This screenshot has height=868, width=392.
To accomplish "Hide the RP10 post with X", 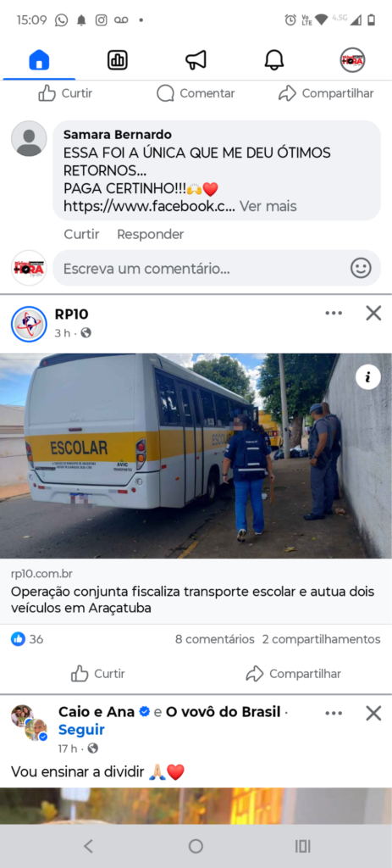I will [373, 314].
